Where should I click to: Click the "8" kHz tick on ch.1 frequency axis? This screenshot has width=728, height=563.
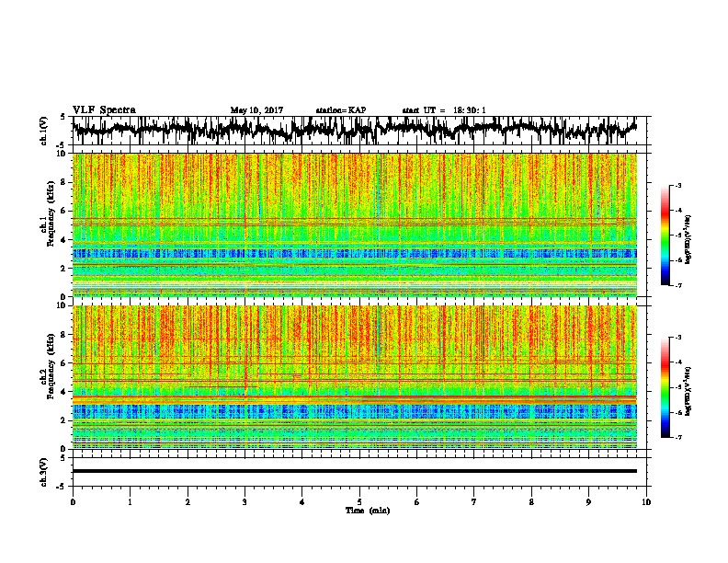coord(64,182)
